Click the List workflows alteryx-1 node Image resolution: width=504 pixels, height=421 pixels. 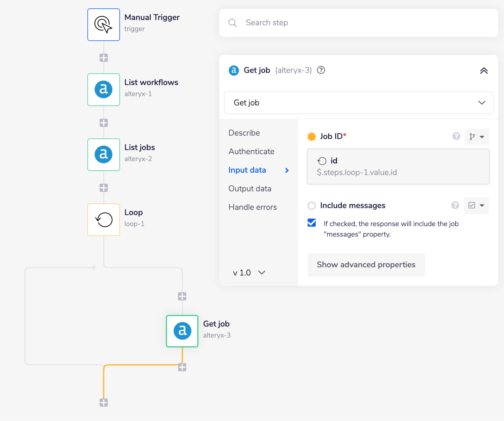point(104,90)
